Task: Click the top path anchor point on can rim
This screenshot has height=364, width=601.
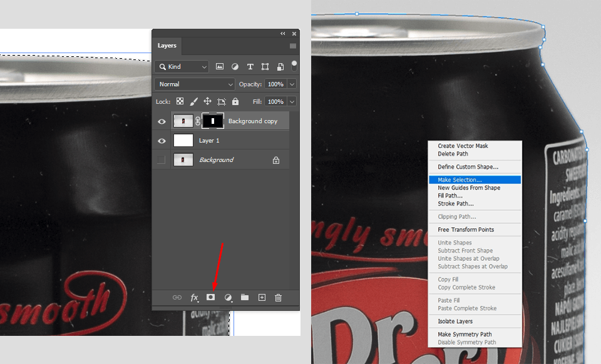Action: tap(357, 14)
